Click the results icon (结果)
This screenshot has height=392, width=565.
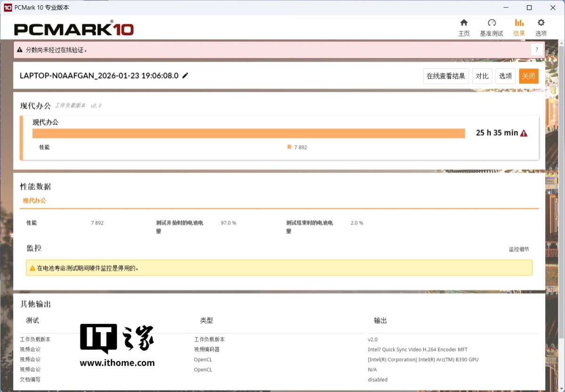click(x=519, y=26)
